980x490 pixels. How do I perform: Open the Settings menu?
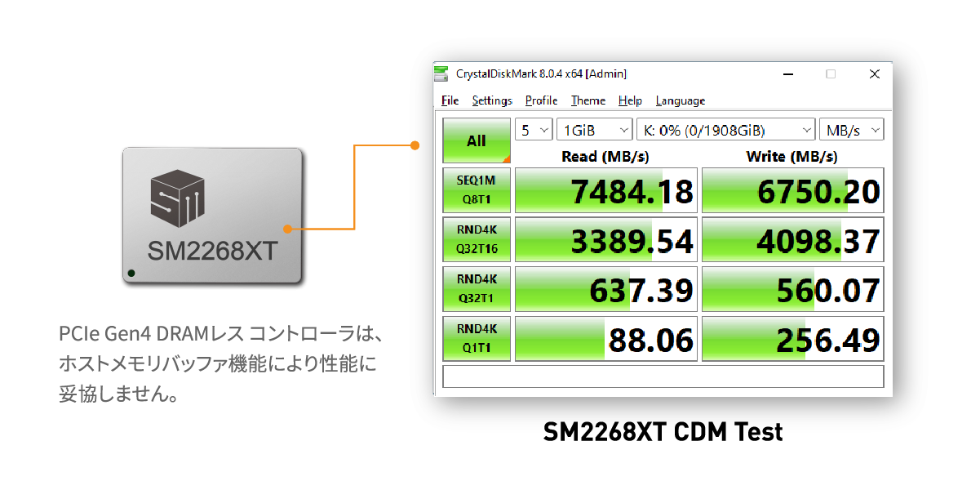492,100
